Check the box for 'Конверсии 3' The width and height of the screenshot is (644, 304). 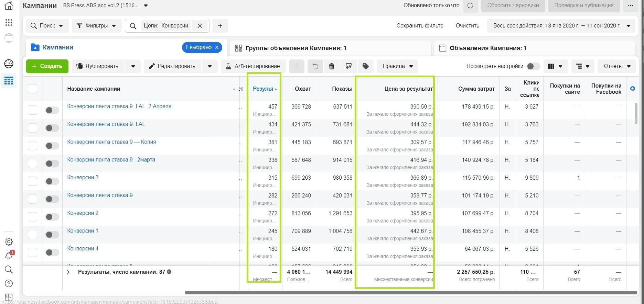click(x=32, y=181)
